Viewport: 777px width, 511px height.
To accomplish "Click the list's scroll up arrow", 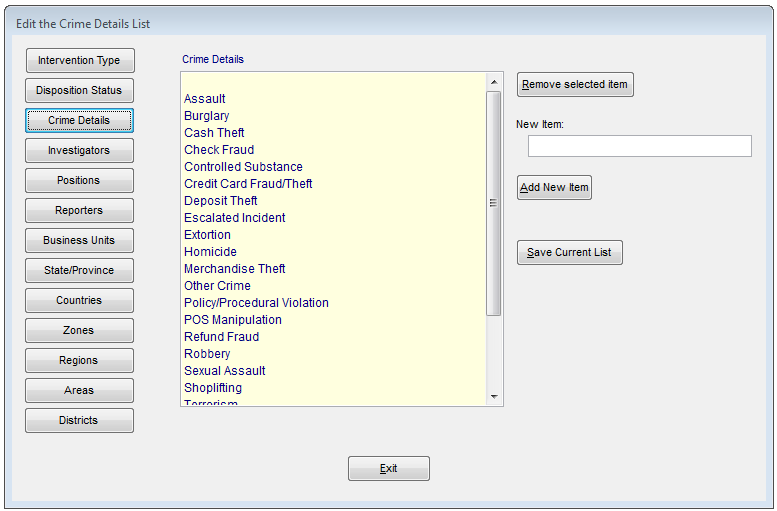I will (x=493, y=82).
